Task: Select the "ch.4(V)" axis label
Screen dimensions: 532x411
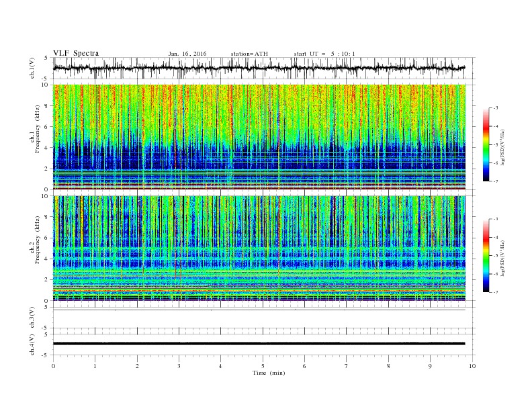Action: tap(32, 345)
